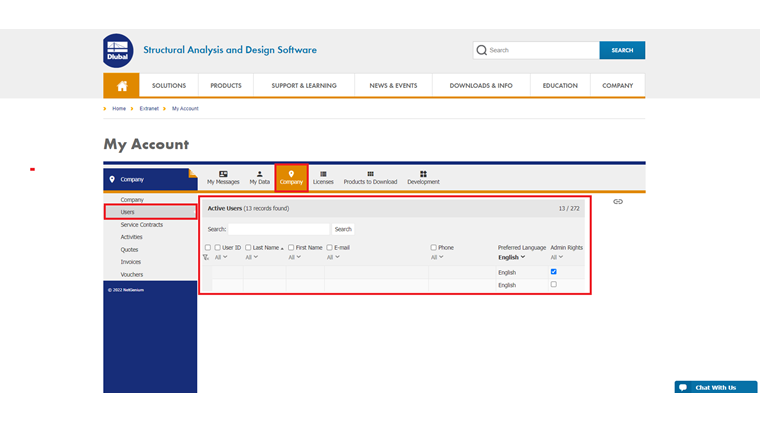Select Company item in sidebar list
Screen dimensions: 760x423
click(x=132, y=200)
